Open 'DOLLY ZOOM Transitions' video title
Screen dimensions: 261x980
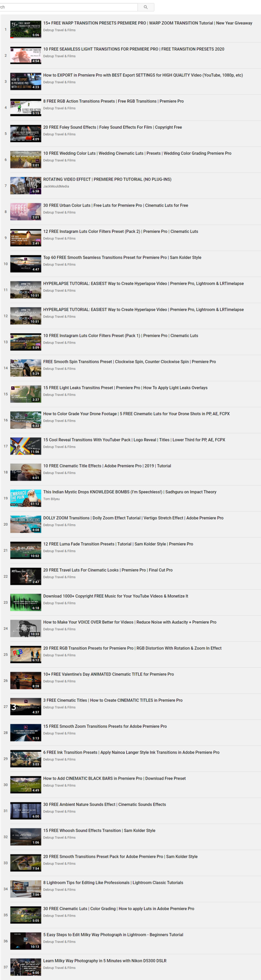click(133, 518)
